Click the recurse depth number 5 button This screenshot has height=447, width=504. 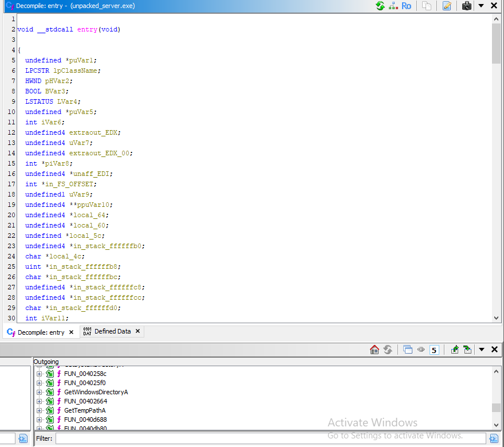[x=434, y=350]
